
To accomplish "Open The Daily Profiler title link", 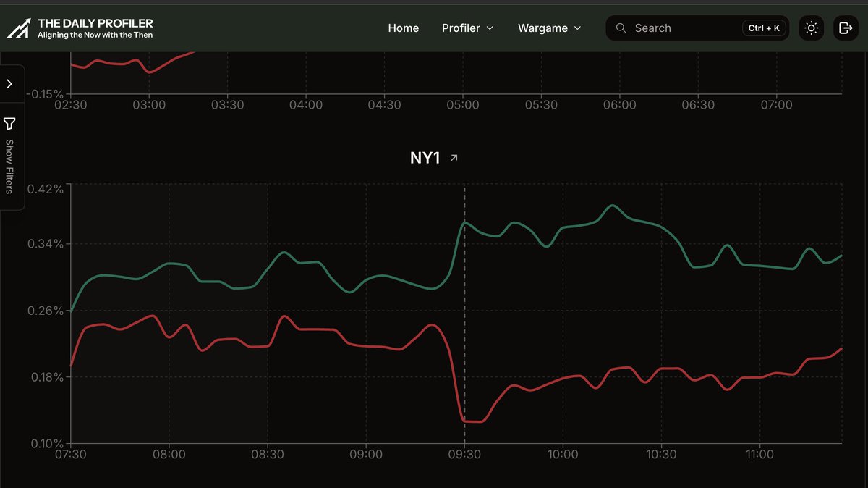I will (95, 23).
